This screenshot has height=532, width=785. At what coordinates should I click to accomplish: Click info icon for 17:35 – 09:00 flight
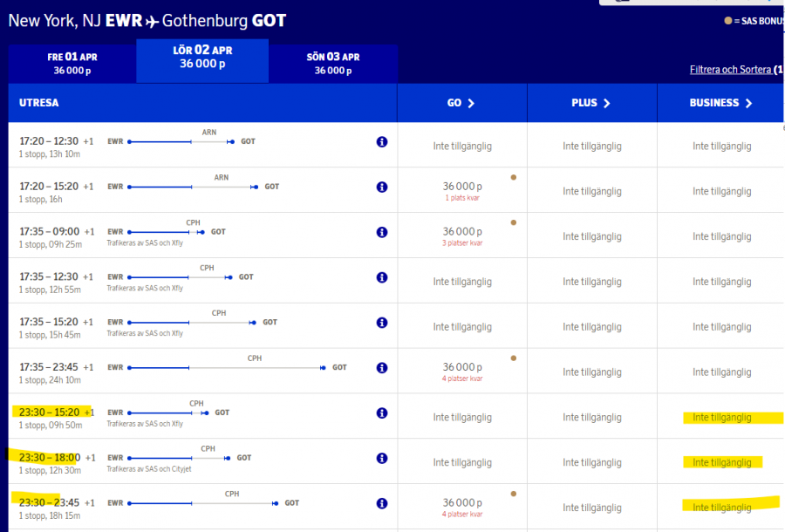tap(382, 232)
